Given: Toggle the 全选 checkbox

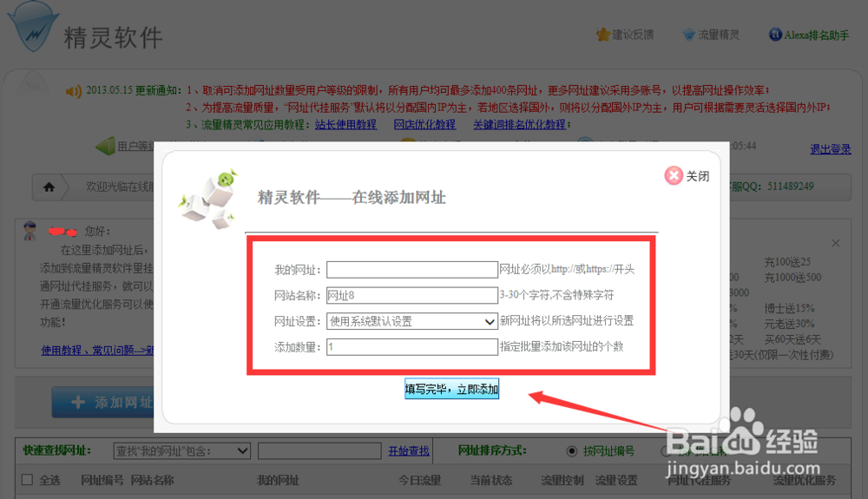Looking at the screenshot, I should pos(27,480).
